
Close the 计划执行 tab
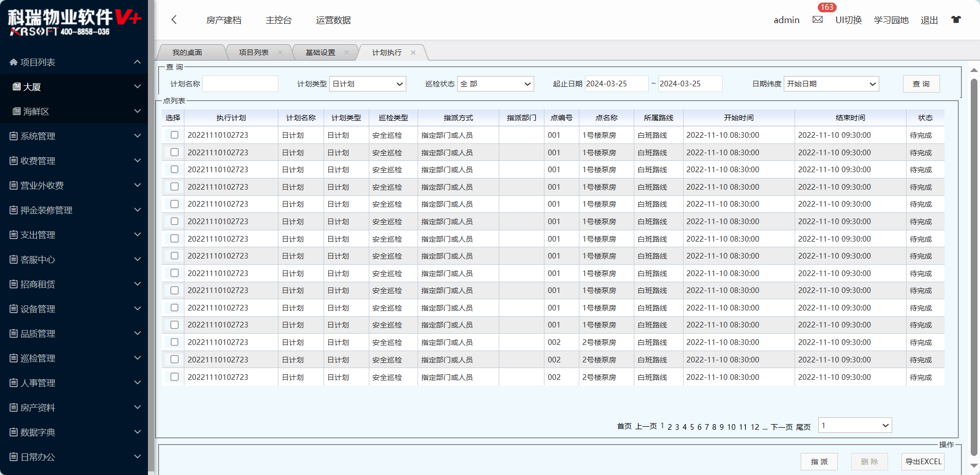(x=413, y=52)
